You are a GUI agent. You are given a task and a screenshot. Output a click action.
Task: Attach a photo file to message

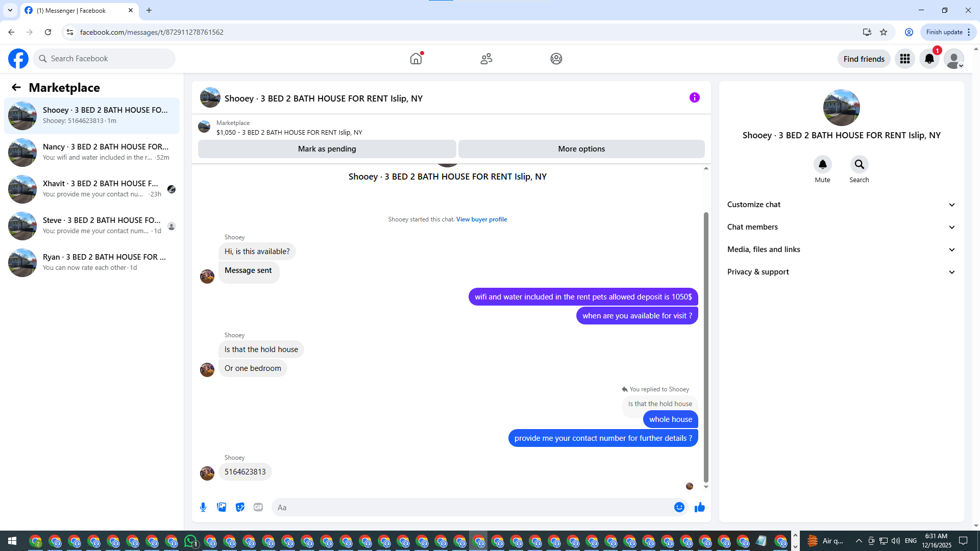(x=222, y=507)
